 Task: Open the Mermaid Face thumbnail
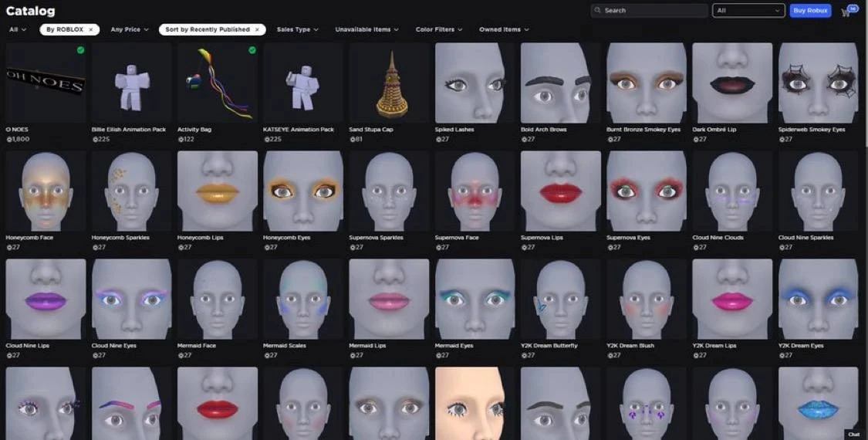coord(218,299)
